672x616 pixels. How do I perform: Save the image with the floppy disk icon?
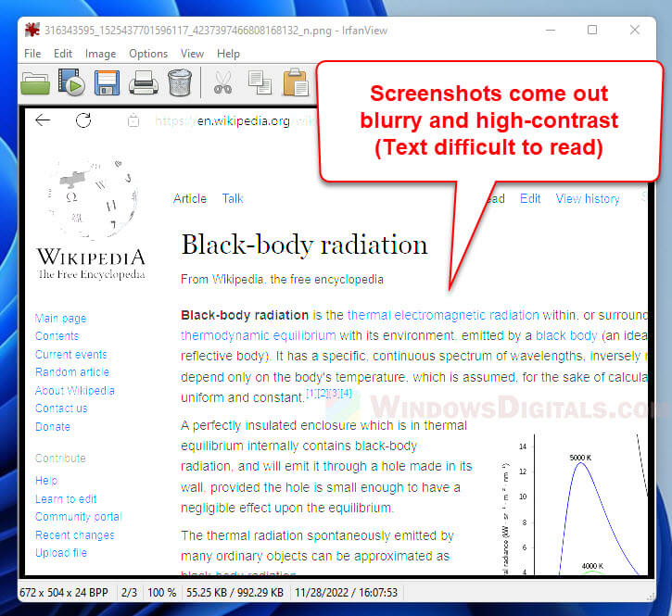(x=107, y=82)
